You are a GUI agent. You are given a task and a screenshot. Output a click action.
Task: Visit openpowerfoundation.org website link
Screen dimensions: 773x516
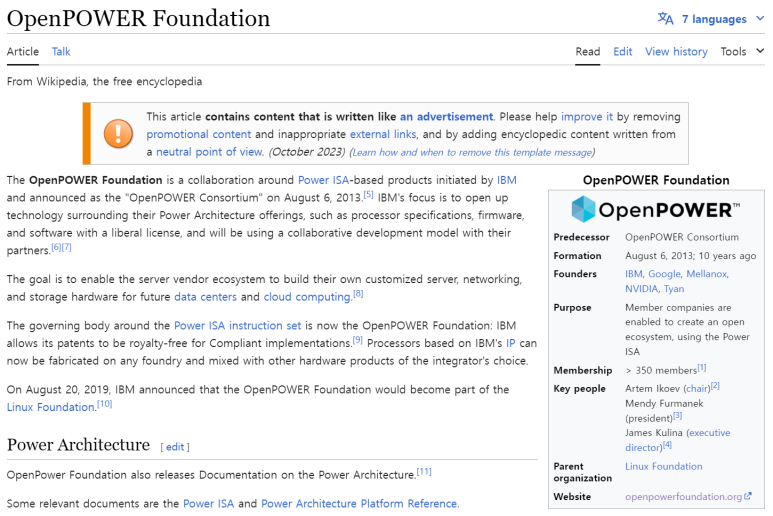[683, 497]
